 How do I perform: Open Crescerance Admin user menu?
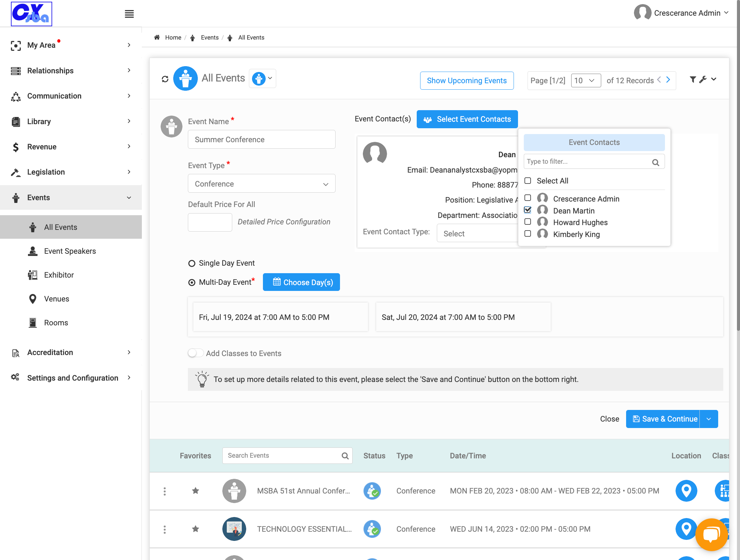pyautogui.click(x=682, y=13)
